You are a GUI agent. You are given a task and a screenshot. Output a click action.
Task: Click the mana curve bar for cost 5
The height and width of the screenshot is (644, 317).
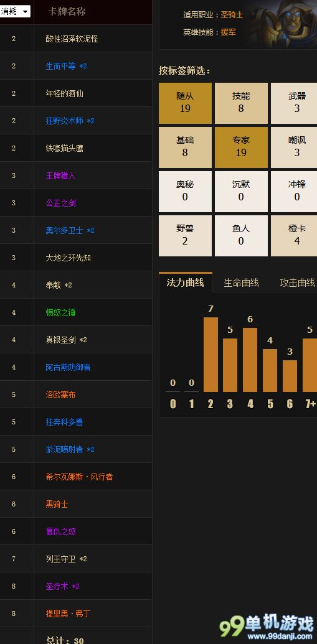270,370
